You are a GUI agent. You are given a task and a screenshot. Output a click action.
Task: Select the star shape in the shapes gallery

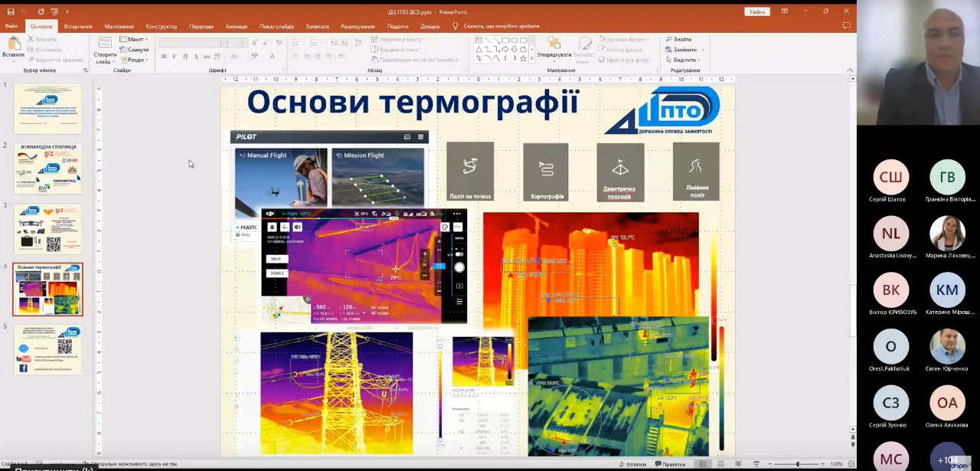click(x=523, y=58)
